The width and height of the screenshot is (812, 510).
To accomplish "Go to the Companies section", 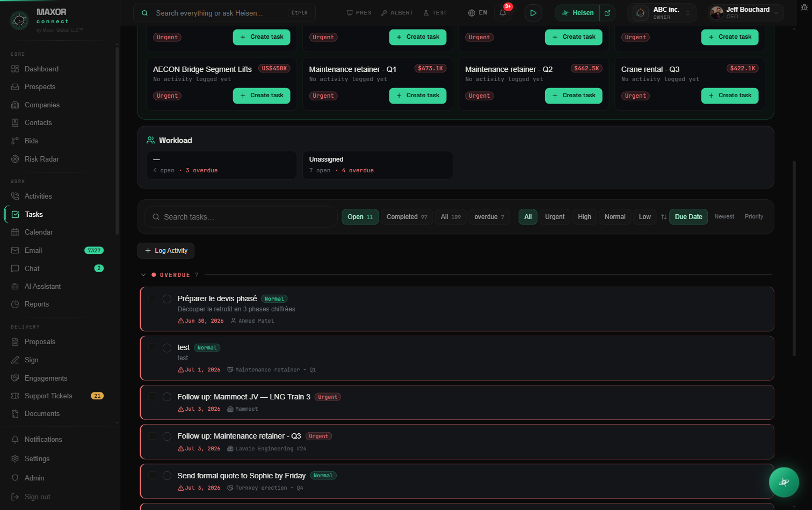I will [42, 105].
